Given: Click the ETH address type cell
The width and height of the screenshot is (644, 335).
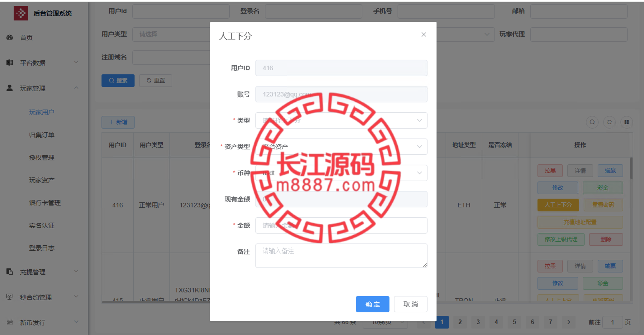Looking at the screenshot, I should [x=464, y=205].
